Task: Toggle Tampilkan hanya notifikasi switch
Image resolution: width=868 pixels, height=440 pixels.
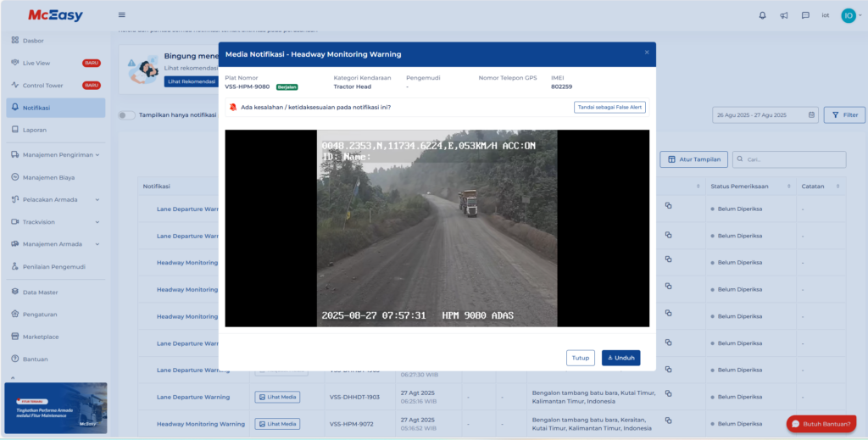Action: (127, 115)
